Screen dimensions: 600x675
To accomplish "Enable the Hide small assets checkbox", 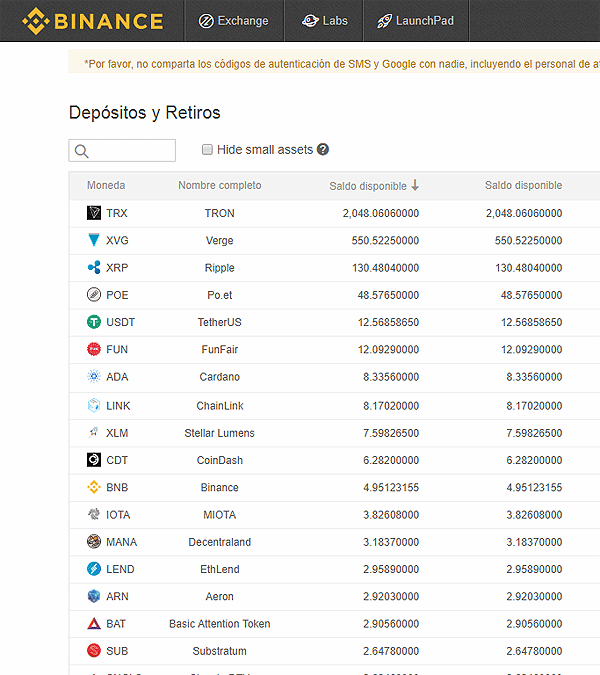I will (207, 149).
